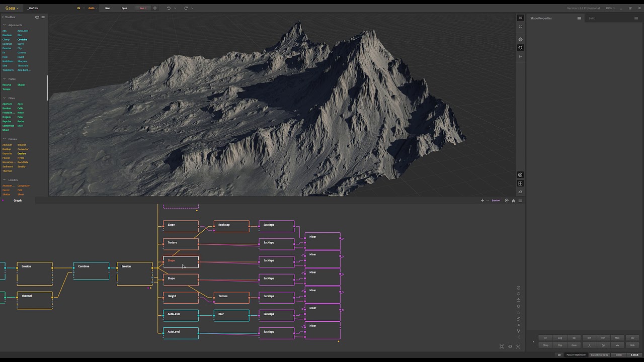Open the Slope Properties panel menu
This screenshot has width=644, height=362.
click(x=579, y=18)
